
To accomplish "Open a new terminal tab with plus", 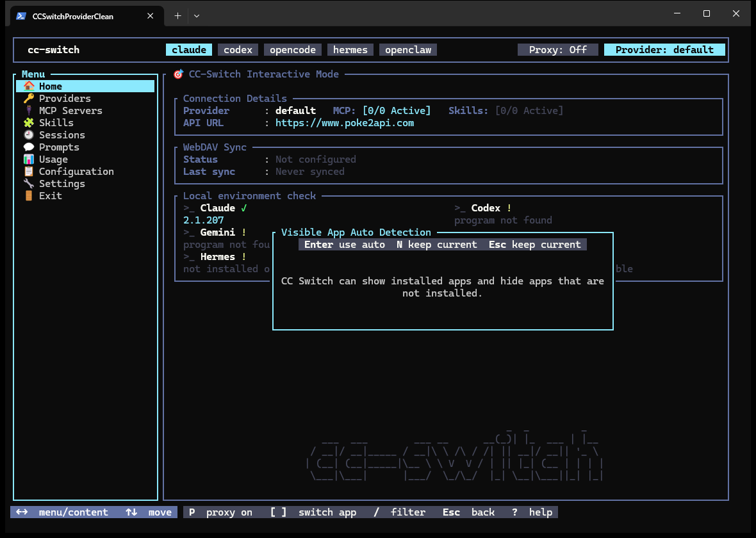I will tap(177, 16).
